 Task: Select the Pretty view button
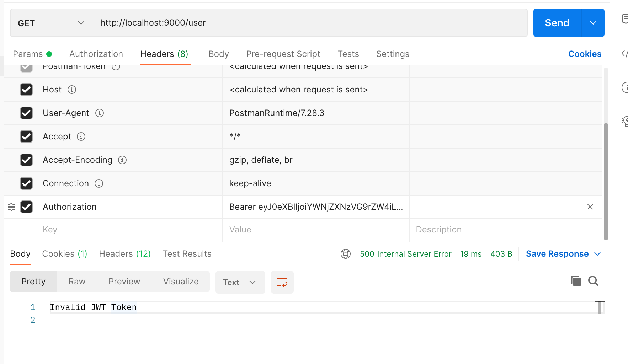(x=33, y=282)
